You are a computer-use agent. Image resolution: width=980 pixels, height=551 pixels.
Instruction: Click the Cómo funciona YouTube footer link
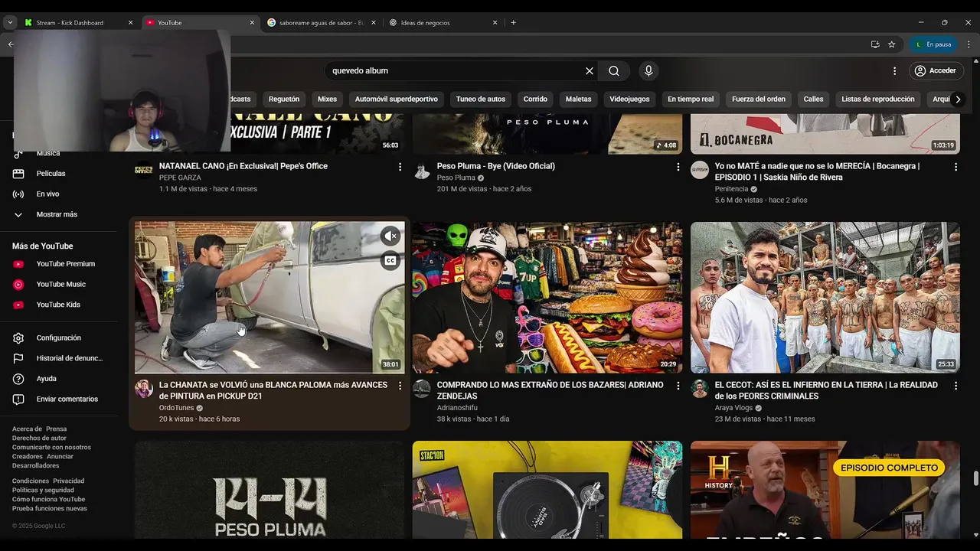pos(48,499)
